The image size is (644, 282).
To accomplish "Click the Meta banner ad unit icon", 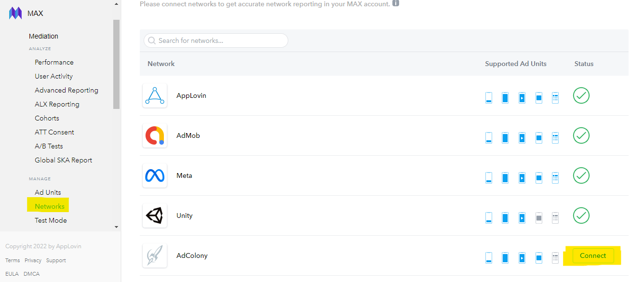I will pos(489,178).
